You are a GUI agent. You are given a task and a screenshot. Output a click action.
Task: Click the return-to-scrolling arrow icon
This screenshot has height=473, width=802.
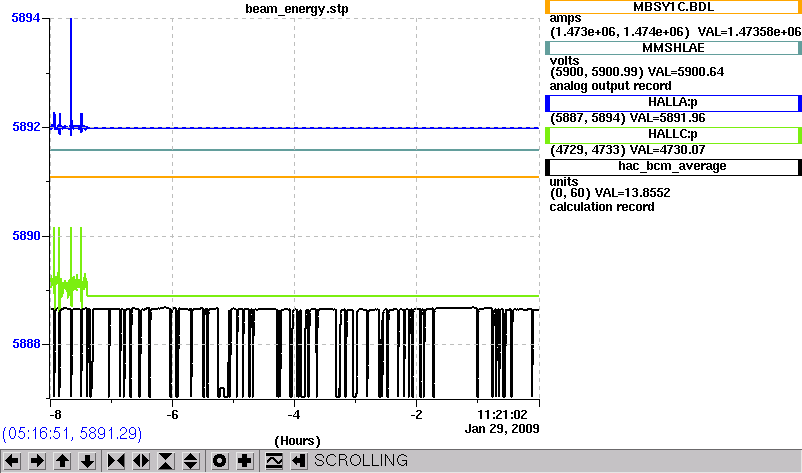click(299, 461)
